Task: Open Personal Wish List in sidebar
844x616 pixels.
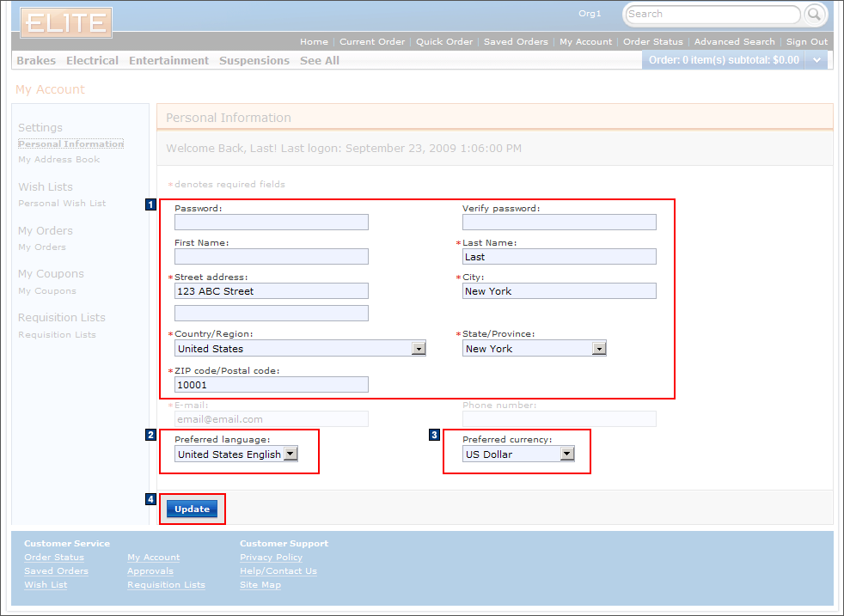Action: pos(62,203)
